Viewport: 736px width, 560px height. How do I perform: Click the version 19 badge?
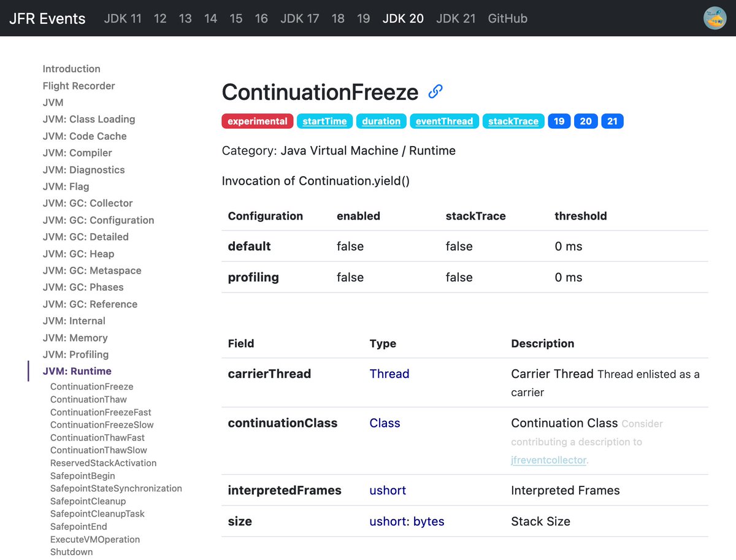[x=559, y=121]
